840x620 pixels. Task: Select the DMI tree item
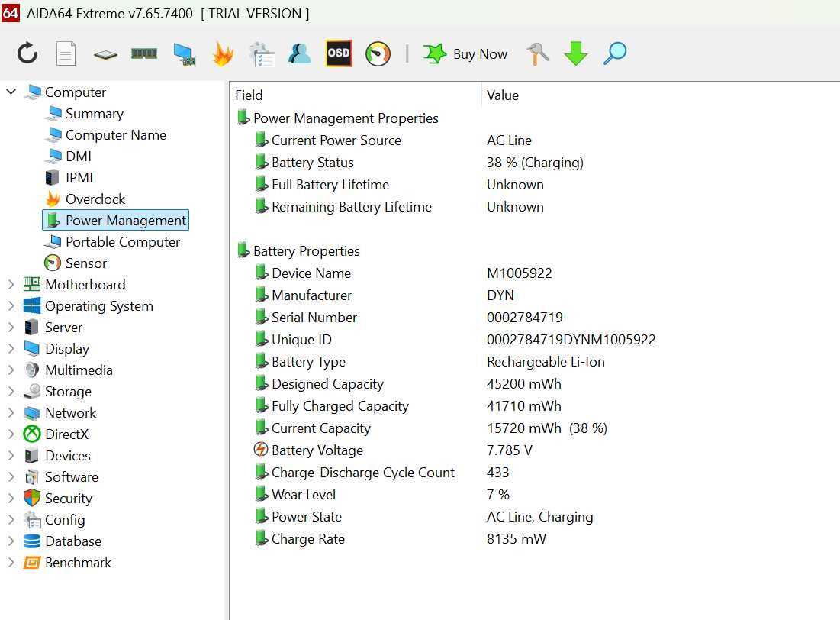coord(79,157)
